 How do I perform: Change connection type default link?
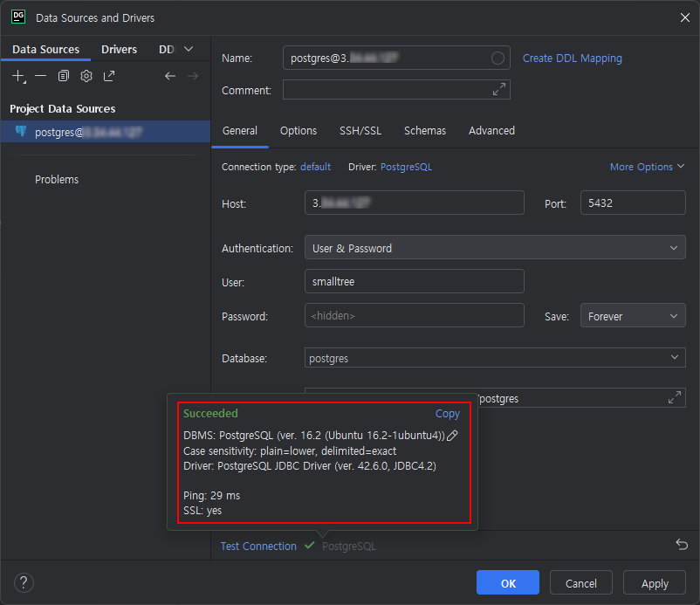pos(315,167)
